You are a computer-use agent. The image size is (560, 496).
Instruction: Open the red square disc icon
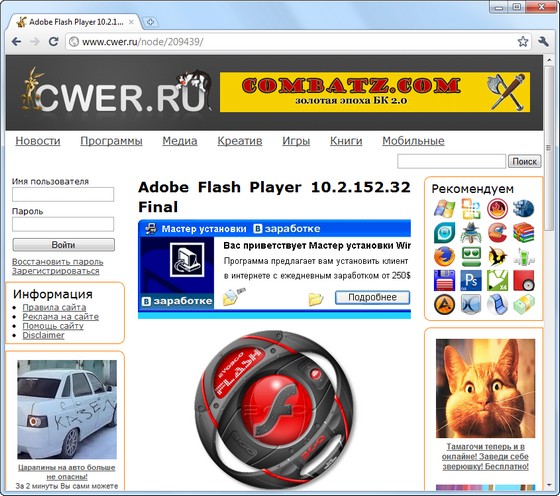point(524,280)
